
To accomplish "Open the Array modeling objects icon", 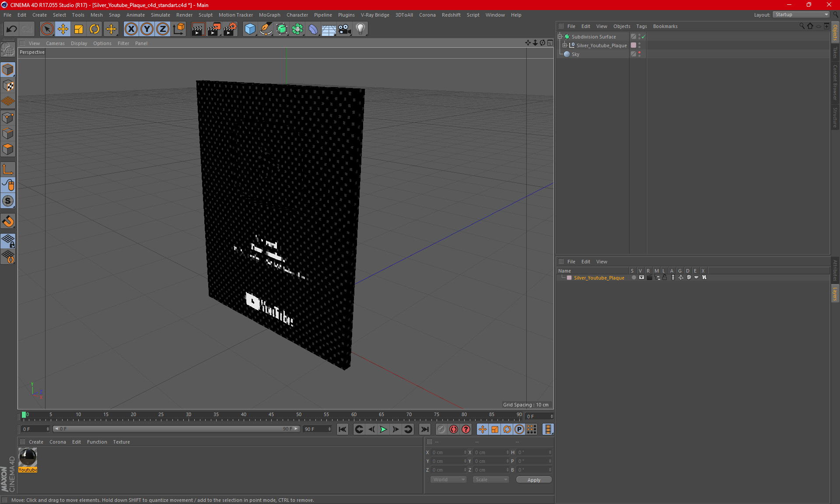I will point(297,29).
